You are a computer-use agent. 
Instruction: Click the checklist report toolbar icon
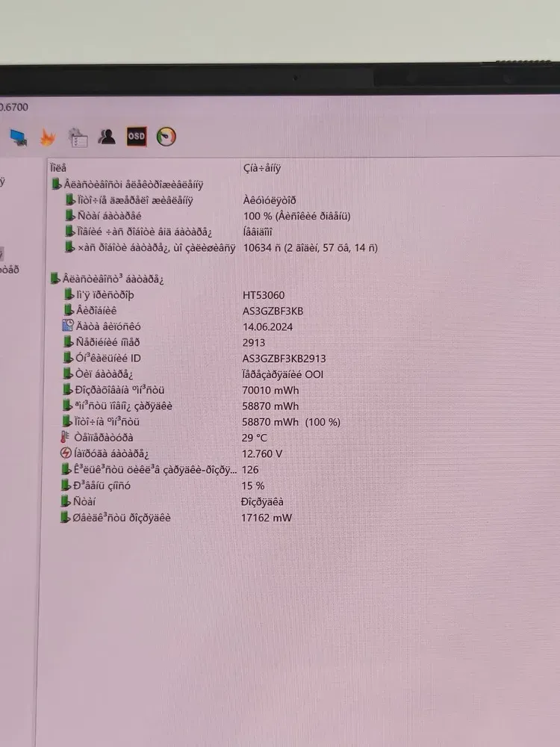click(78, 137)
